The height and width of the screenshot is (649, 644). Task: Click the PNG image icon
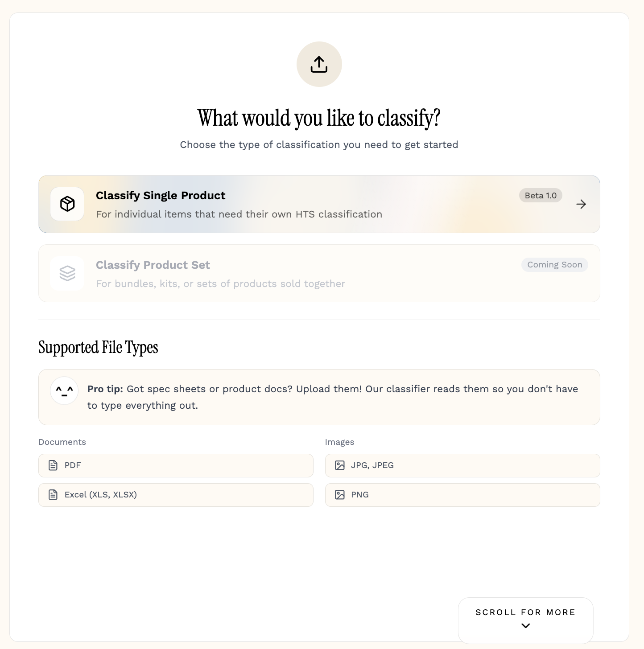click(x=340, y=495)
